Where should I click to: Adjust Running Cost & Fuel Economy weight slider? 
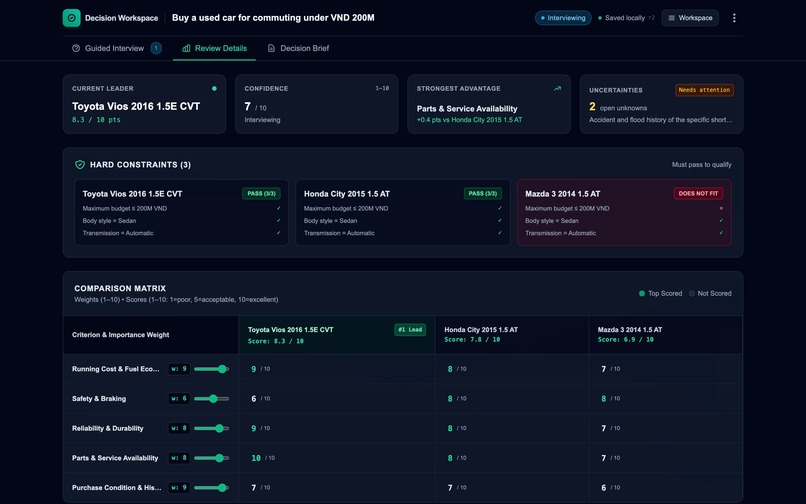[x=211, y=369]
